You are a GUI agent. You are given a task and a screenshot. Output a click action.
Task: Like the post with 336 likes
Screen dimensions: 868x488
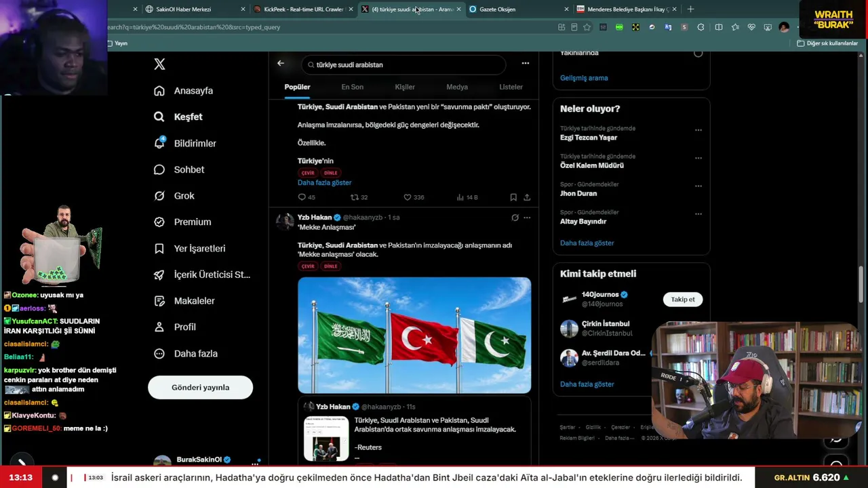[x=414, y=197]
